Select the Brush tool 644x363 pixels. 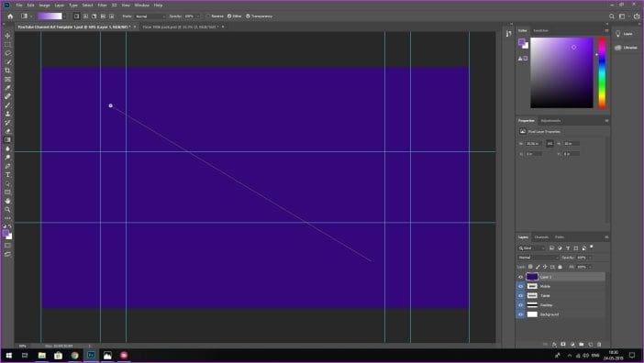tap(7, 105)
